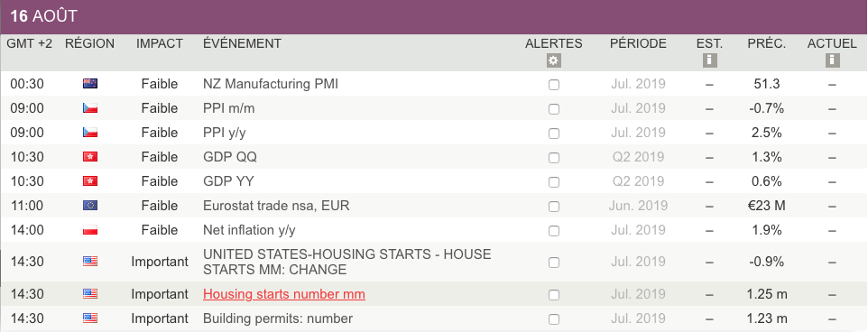868x332 pixels.
Task: Click the GMT +2 timezone column header
Action: [30, 43]
